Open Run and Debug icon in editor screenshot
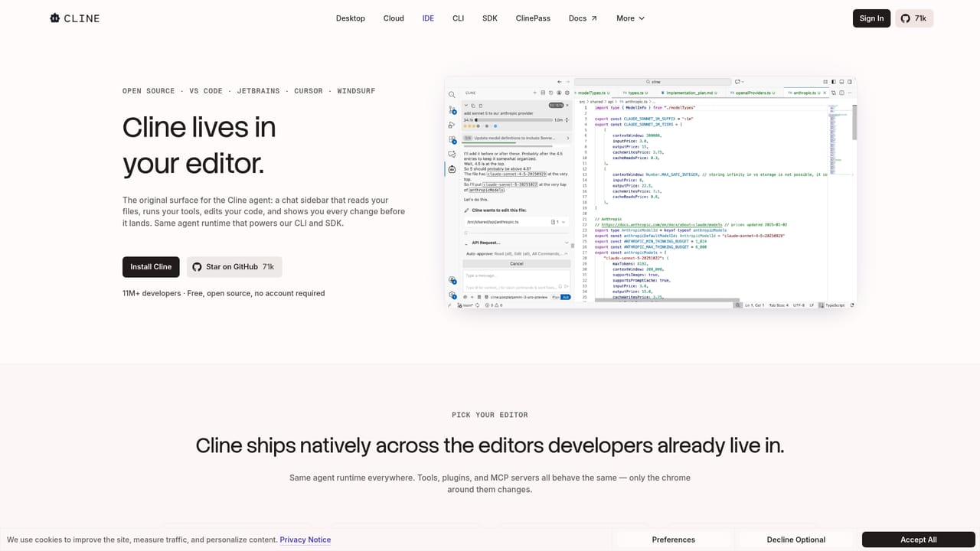980x551 pixels. point(452,125)
